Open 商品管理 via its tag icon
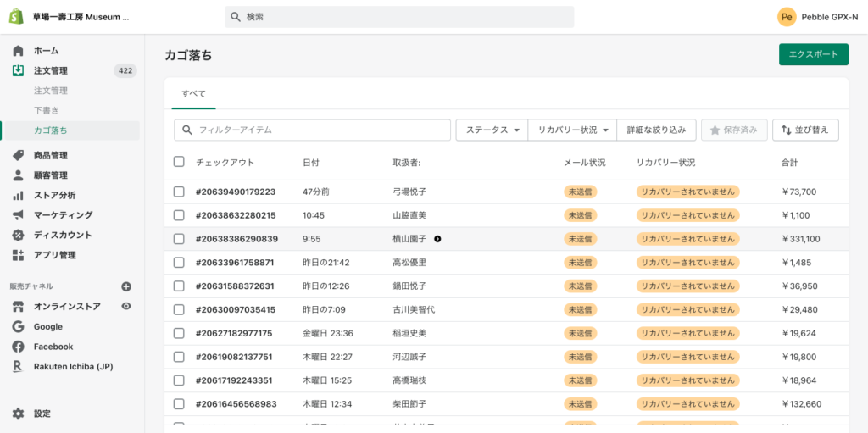 [x=18, y=156]
